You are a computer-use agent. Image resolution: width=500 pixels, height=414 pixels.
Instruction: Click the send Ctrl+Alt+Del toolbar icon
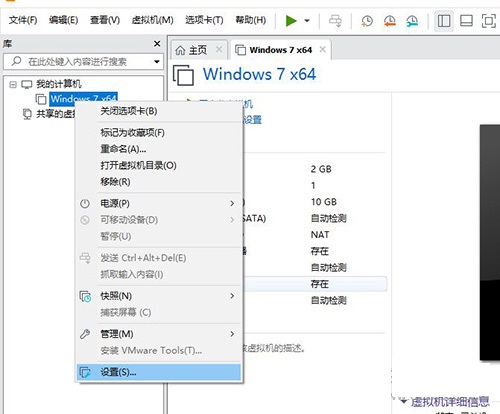(x=335, y=21)
